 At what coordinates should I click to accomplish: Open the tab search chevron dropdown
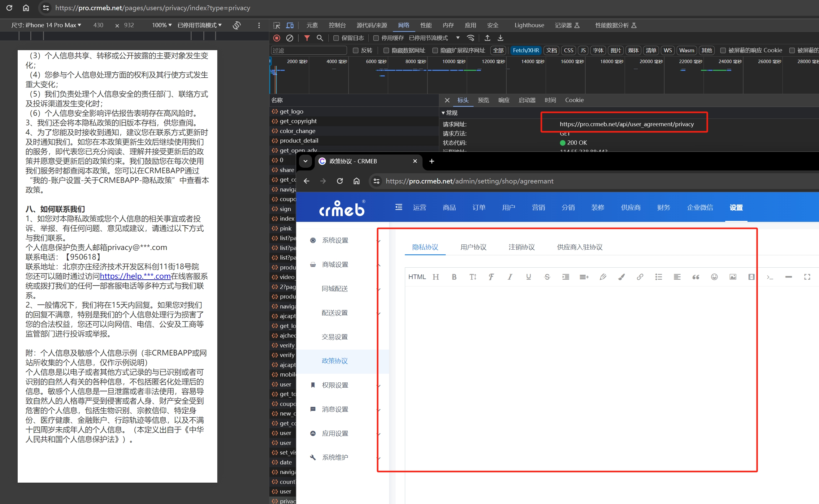(x=305, y=161)
